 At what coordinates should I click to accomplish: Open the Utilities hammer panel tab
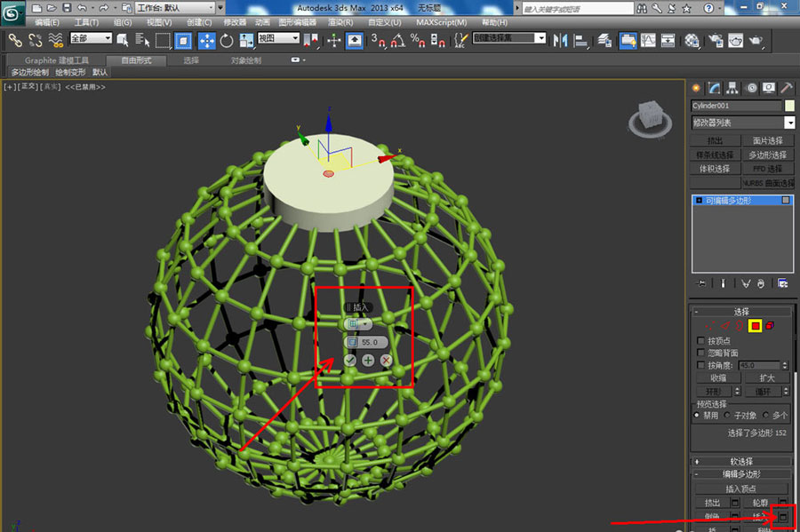787,88
